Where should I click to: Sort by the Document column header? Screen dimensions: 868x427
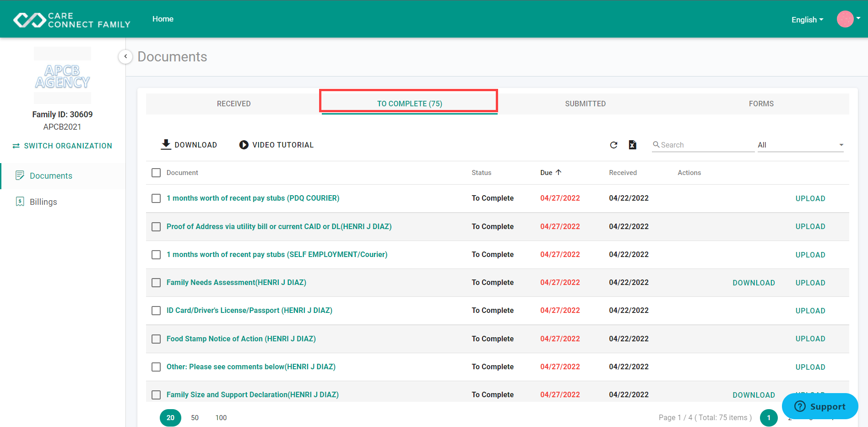(182, 173)
